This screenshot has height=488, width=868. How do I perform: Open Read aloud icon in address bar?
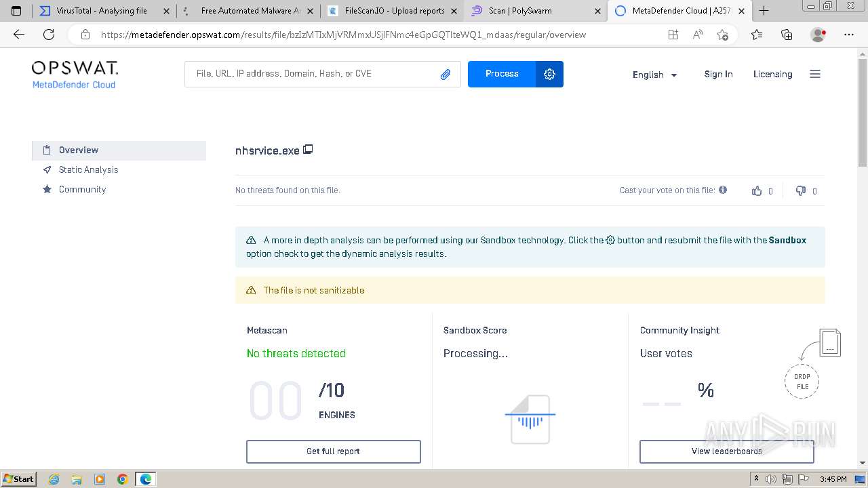tap(698, 35)
